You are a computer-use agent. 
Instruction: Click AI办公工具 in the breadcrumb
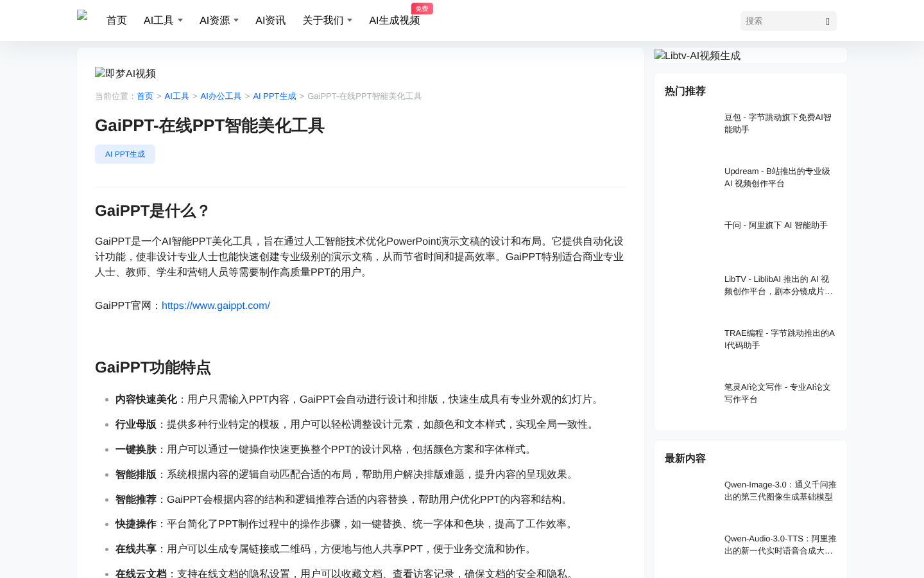221,96
